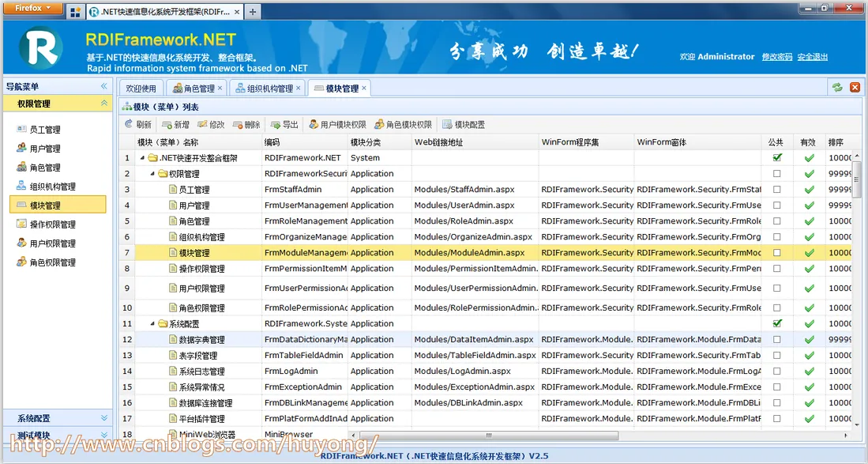Click Modules/ExceptionAdmin.aspx cell
The image size is (868, 464).
click(475, 387)
